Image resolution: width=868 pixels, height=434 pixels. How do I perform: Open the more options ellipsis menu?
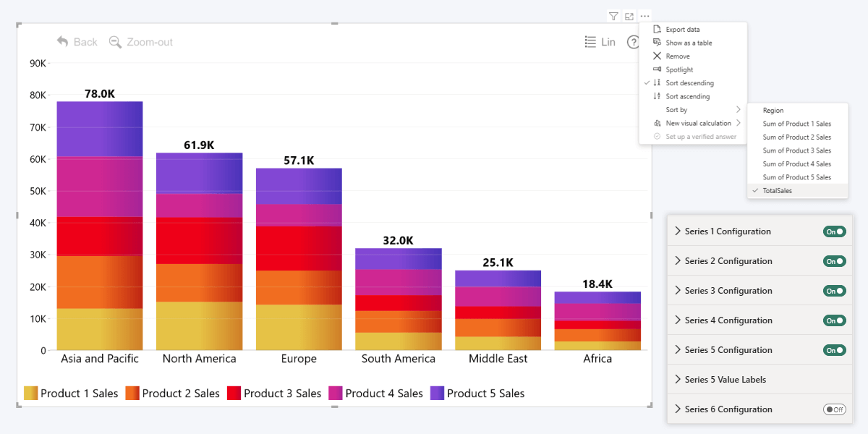coord(645,16)
